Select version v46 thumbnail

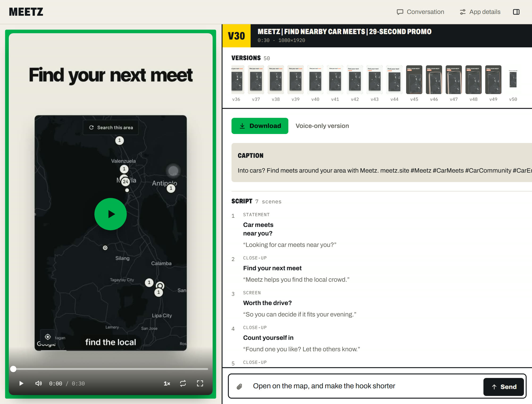point(434,80)
